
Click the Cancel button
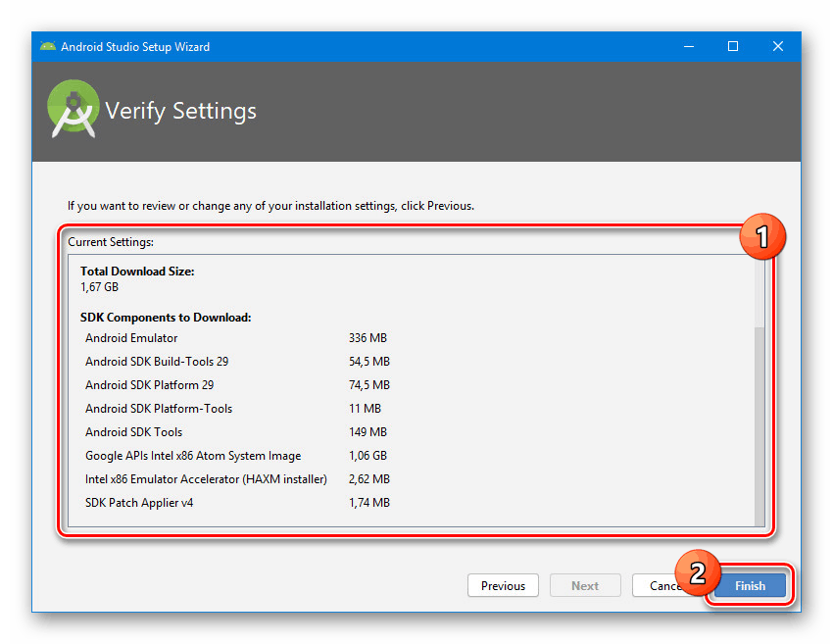click(666, 585)
